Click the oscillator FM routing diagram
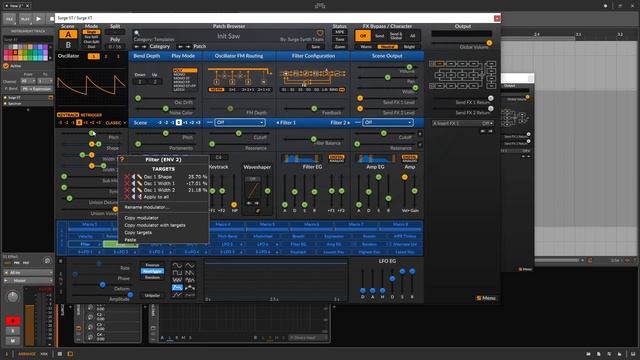 click(x=239, y=76)
